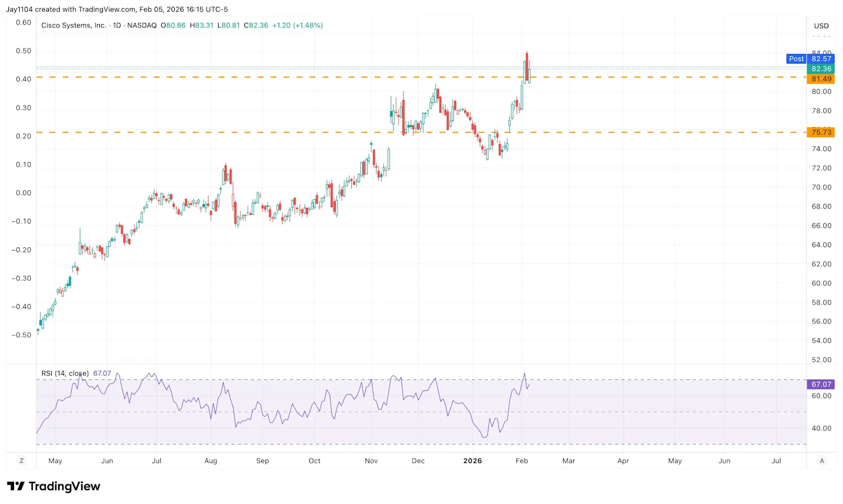The width and height of the screenshot is (843, 504).
Task: Click the 80.00 price axis label
Action: coord(822,92)
